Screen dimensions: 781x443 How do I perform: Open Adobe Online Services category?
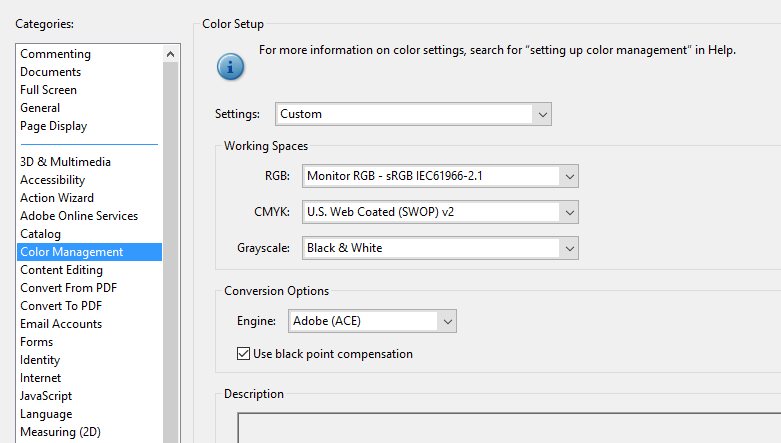79,216
